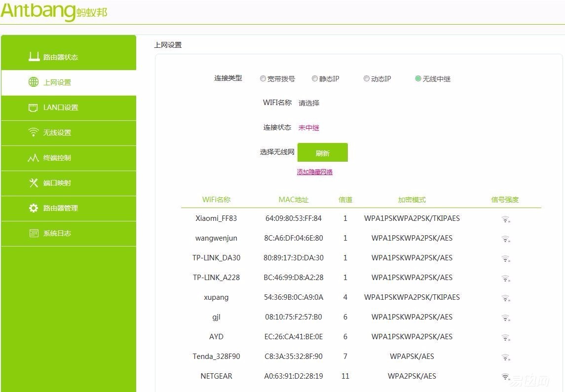
Task: Open the WIFI名称 请选择 selector
Action: point(309,103)
